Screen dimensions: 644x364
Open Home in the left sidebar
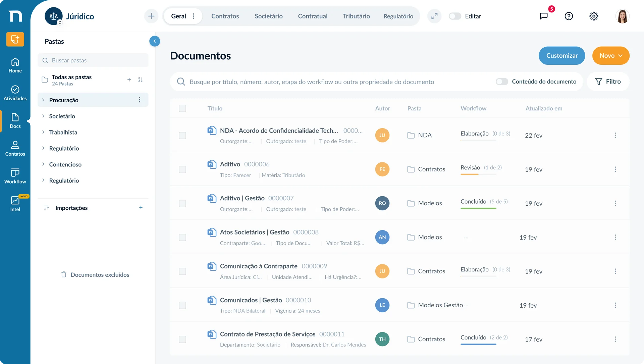pyautogui.click(x=15, y=65)
